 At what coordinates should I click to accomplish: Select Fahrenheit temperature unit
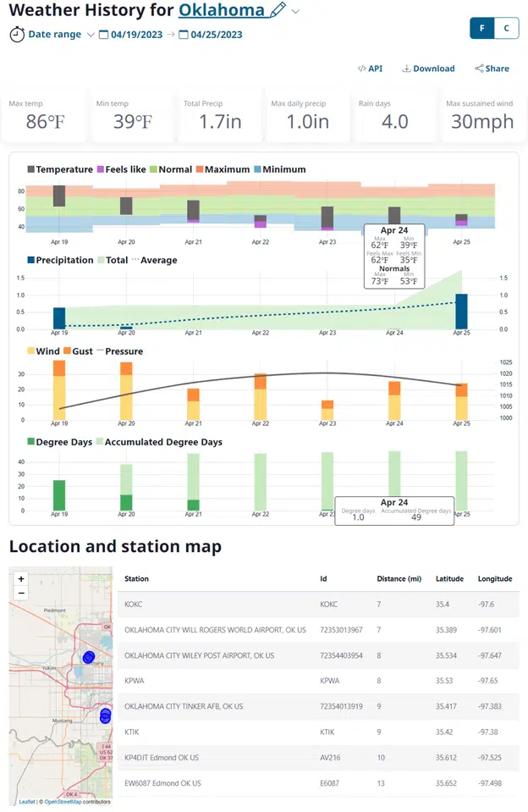(482, 28)
